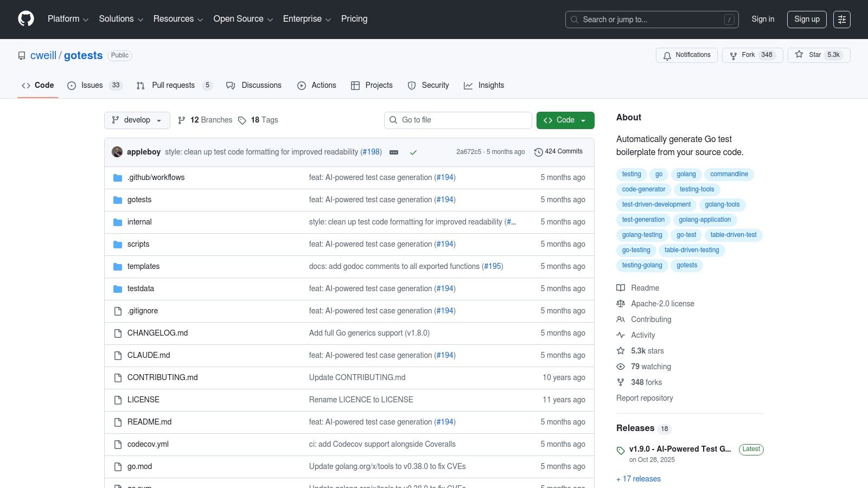Click the Readme book icon in sidebar
The image size is (868, 488).
pos(621,288)
